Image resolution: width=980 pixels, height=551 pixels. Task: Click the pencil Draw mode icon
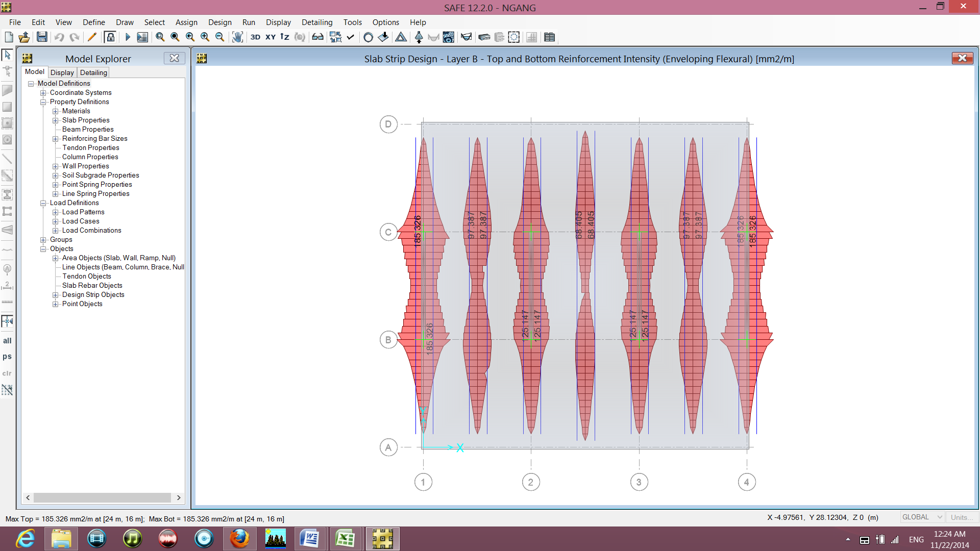[x=92, y=37]
